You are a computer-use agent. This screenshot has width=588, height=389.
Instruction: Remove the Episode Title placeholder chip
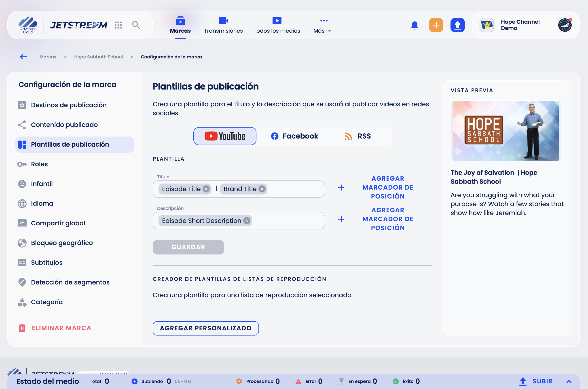click(206, 189)
